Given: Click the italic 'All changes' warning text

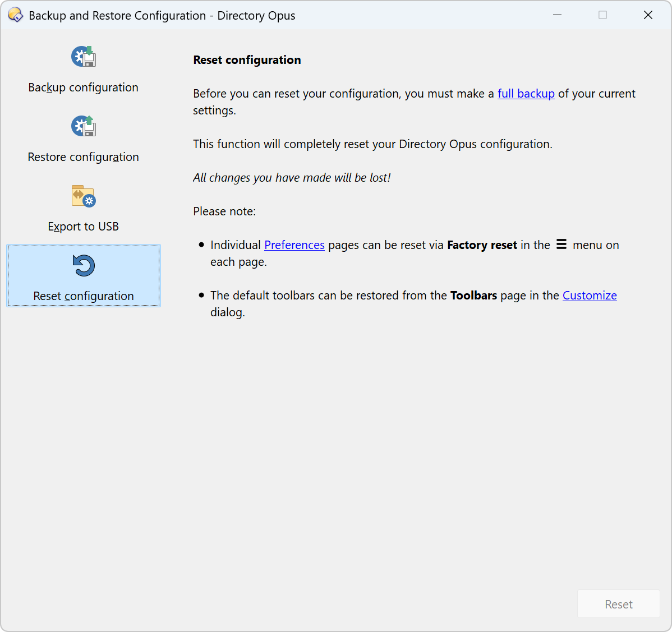Looking at the screenshot, I should pos(292,178).
